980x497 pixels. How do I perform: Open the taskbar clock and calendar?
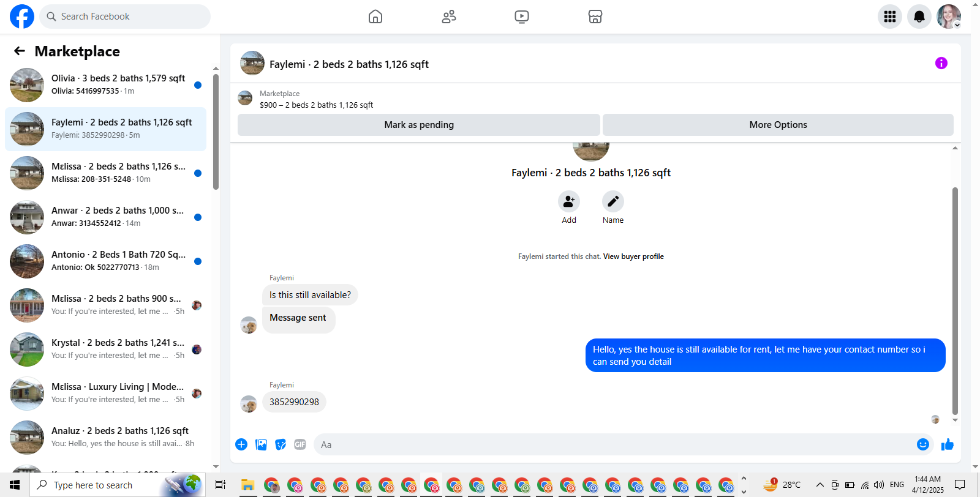(927, 485)
